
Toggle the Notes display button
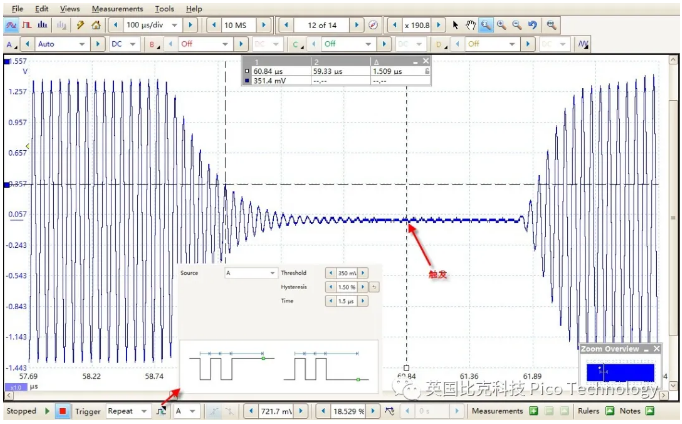[650, 411]
